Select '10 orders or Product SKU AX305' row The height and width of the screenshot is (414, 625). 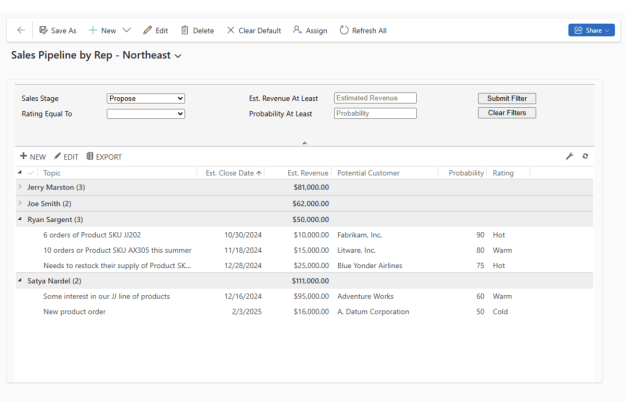tap(304, 250)
